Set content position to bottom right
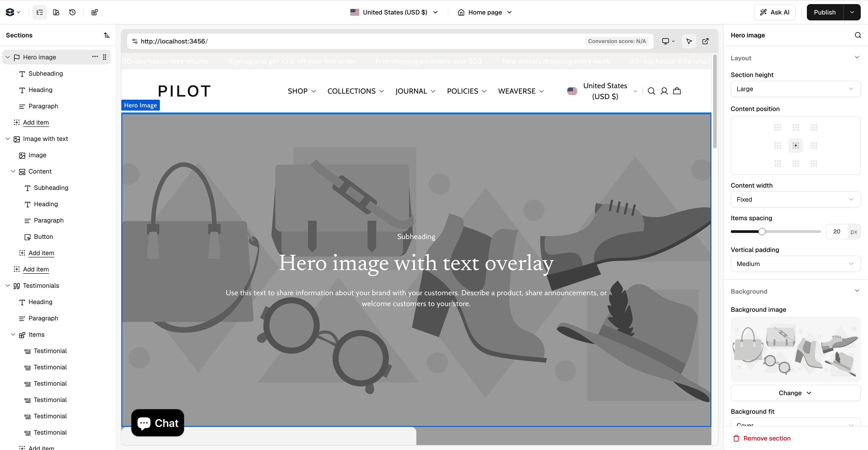Image resolution: width=868 pixels, height=450 pixels. coord(814,164)
